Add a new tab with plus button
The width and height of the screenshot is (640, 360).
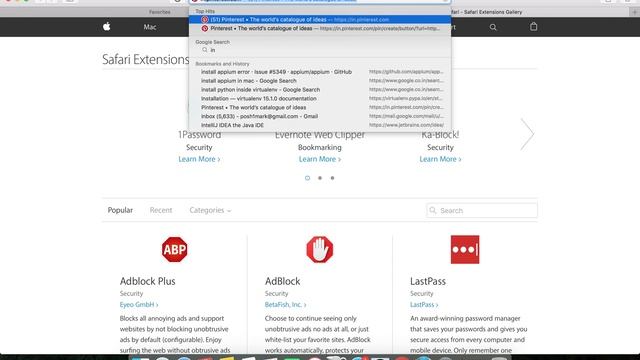tap(634, 12)
